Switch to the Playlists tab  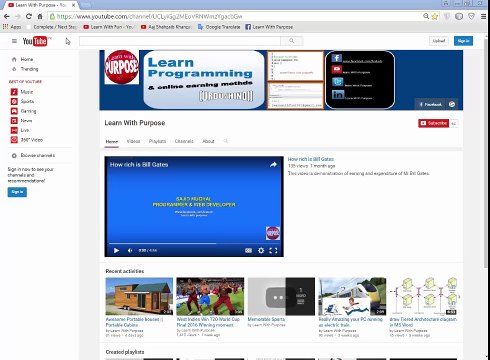[157, 141]
